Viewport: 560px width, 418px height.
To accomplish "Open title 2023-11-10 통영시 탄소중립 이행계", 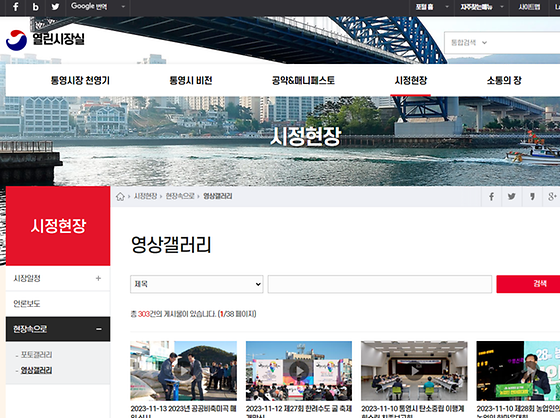I will 413,412.
